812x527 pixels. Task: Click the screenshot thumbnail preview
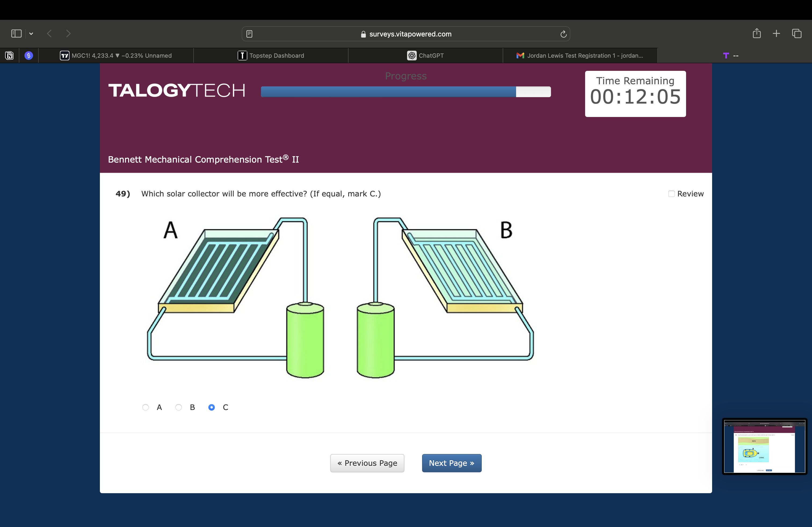point(764,446)
